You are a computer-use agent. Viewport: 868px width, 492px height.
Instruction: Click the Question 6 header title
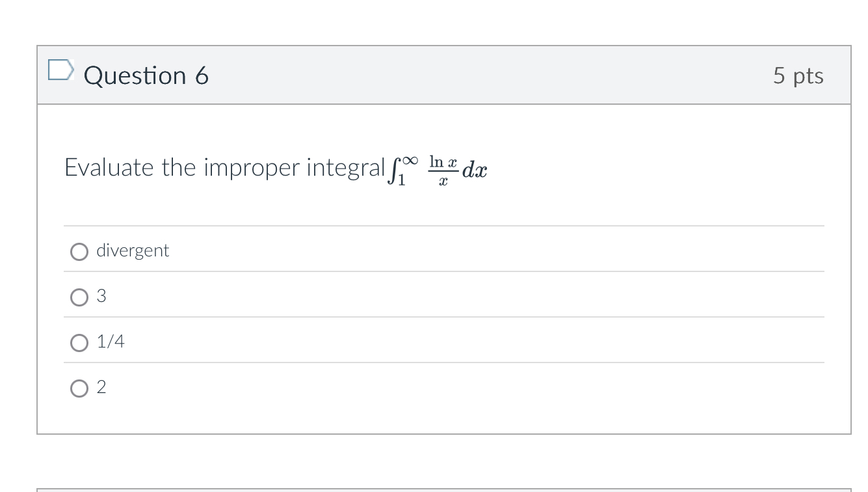(x=147, y=75)
